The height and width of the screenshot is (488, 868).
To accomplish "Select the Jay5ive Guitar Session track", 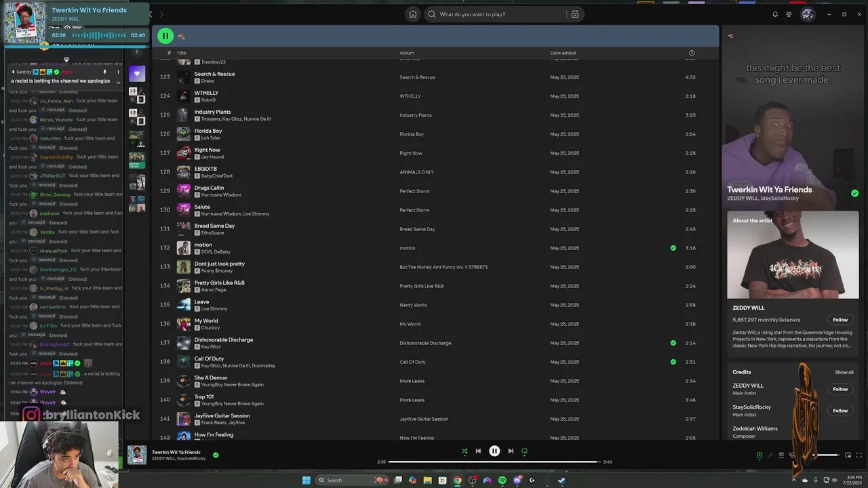I will point(222,415).
